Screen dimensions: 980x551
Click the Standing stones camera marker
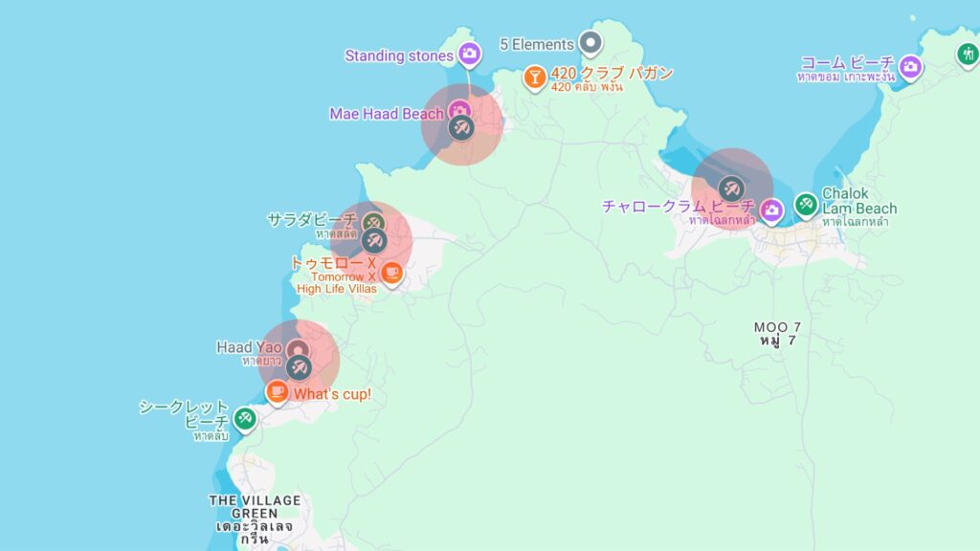click(x=469, y=54)
